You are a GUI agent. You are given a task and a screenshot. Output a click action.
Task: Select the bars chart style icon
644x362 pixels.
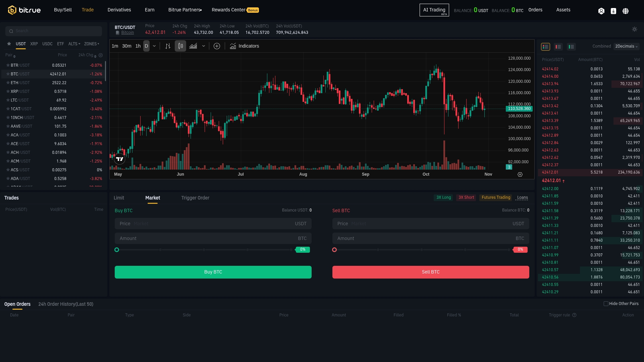[168, 46]
